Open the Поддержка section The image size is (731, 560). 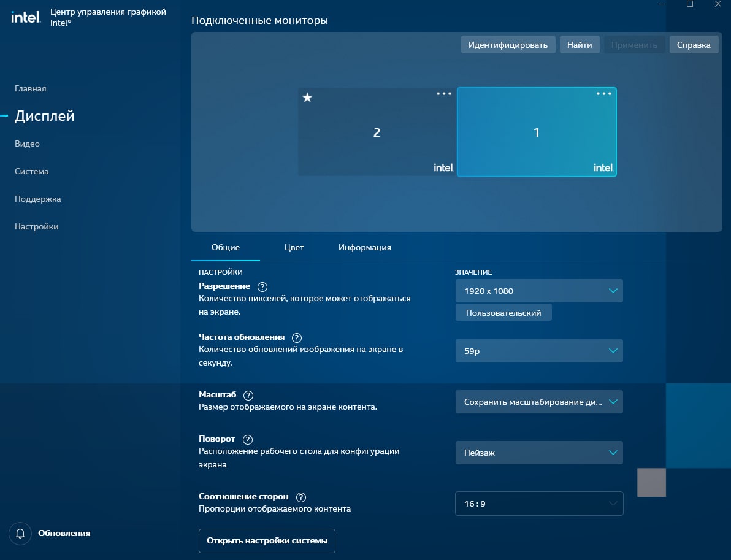click(x=38, y=199)
